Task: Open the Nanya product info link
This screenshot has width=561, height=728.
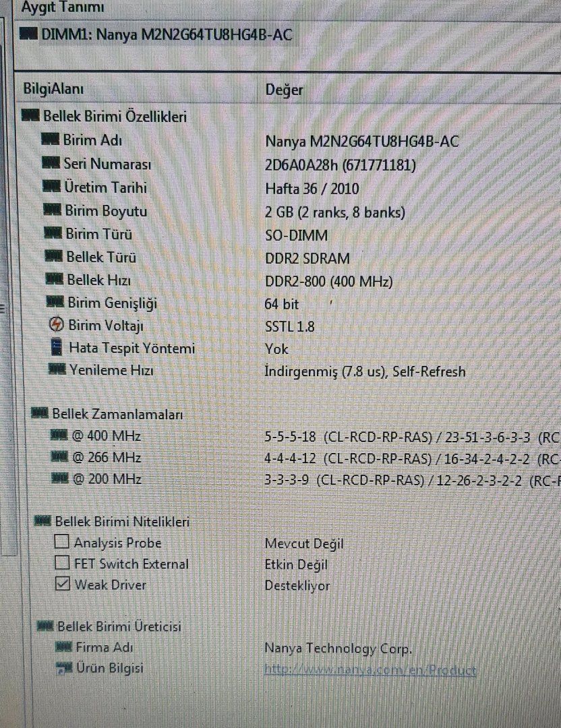Action: (x=370, y=669)
